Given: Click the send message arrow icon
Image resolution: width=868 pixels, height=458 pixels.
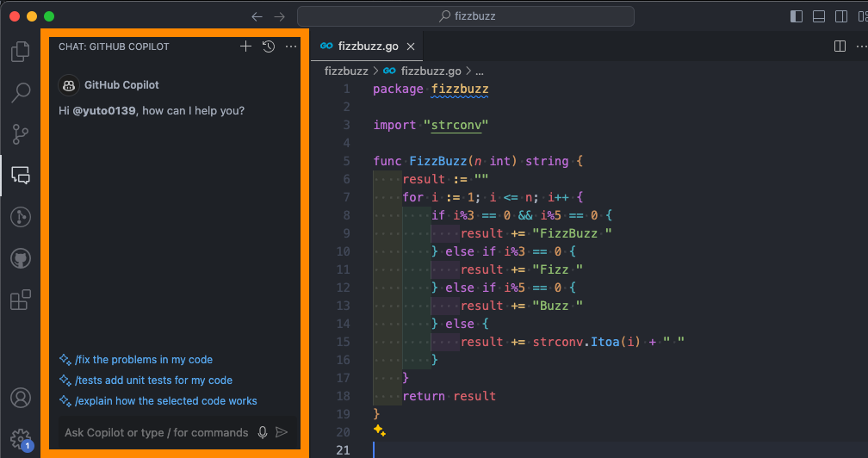Looking at the screenshot, I should (x=282, y=432).
